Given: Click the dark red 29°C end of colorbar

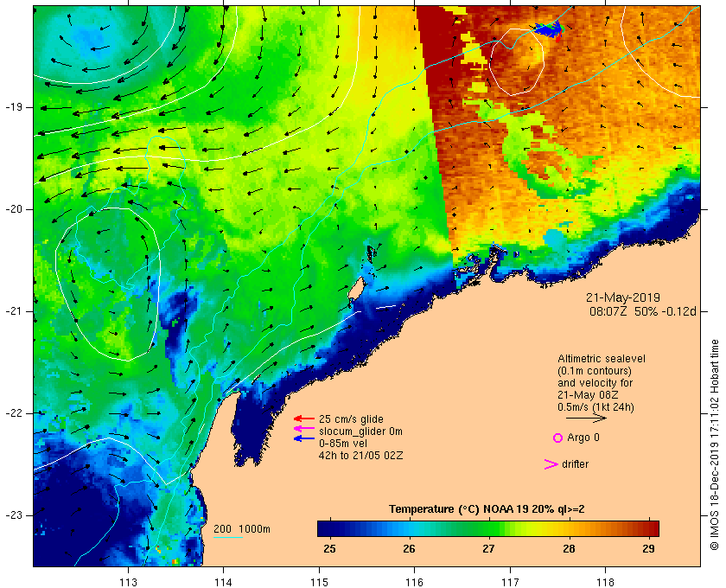Looking at the screenshot, I should pyautogui.click(x=653, y=528).
